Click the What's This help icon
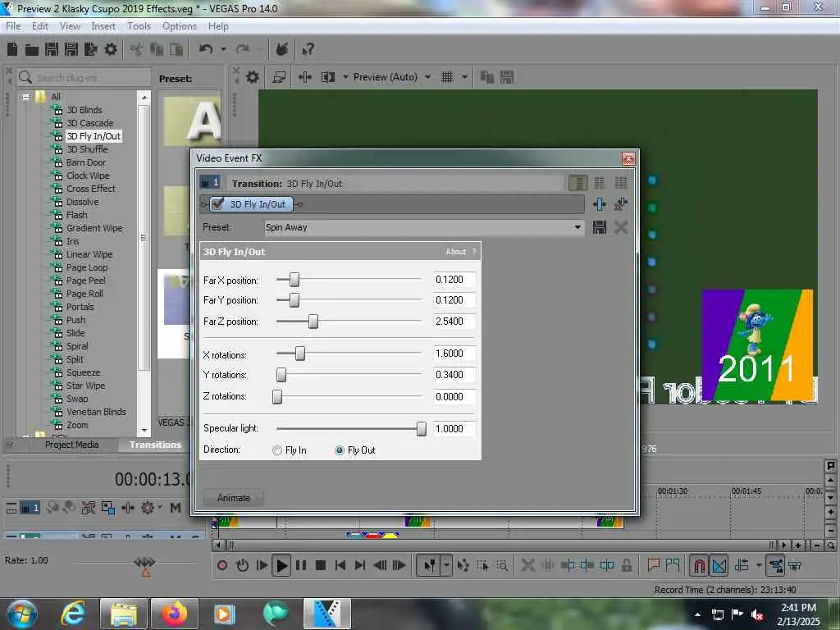 tap(308, 50)
